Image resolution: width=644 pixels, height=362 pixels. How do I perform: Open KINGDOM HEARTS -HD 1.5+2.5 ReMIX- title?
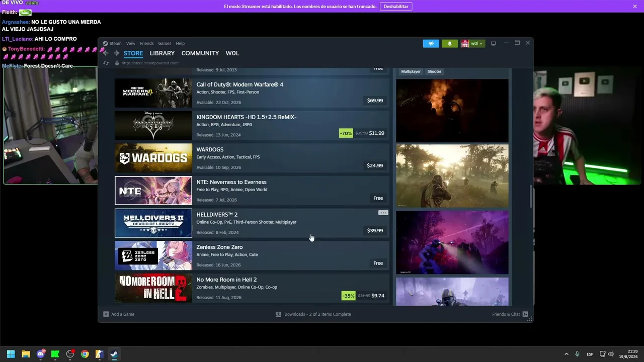(x=247, y=117)
